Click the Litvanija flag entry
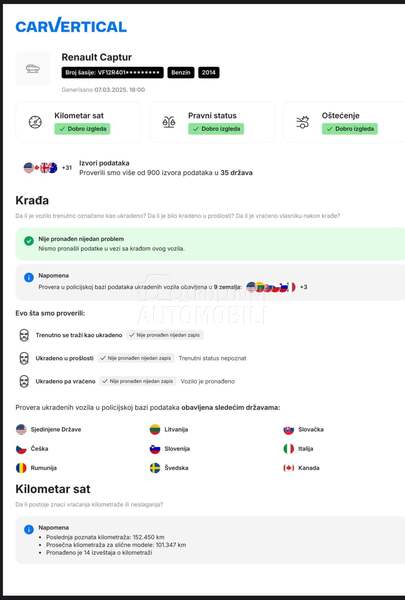 tap(169, 429)
